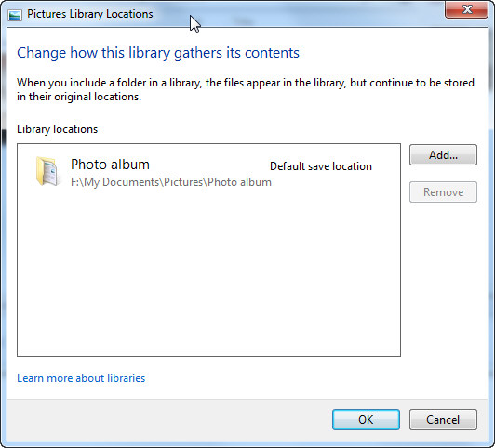
Task: Open the Learn more about libraries link
Action: coord(81,378)
